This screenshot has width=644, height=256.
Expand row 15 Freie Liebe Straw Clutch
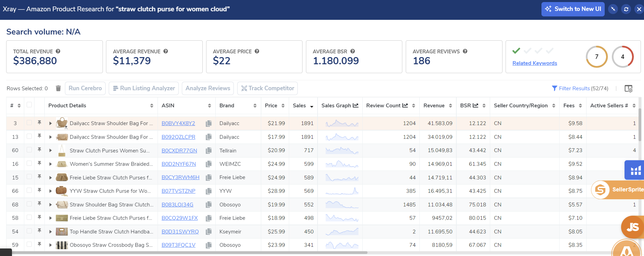coord(50,178)
